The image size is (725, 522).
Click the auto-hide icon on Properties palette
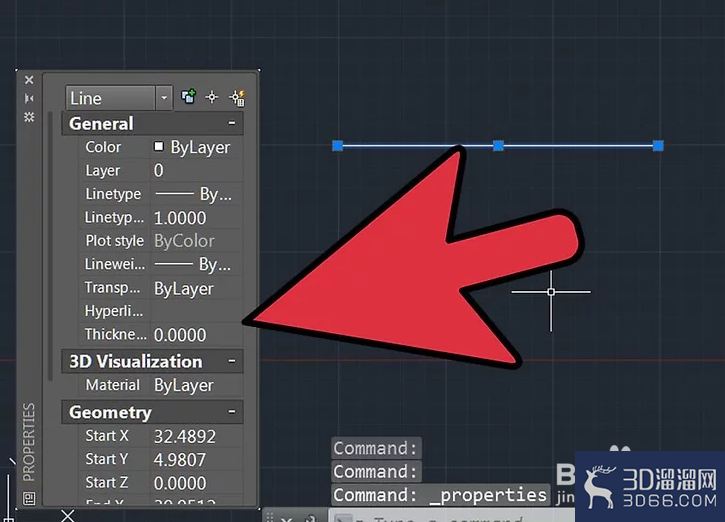(29, 98)
